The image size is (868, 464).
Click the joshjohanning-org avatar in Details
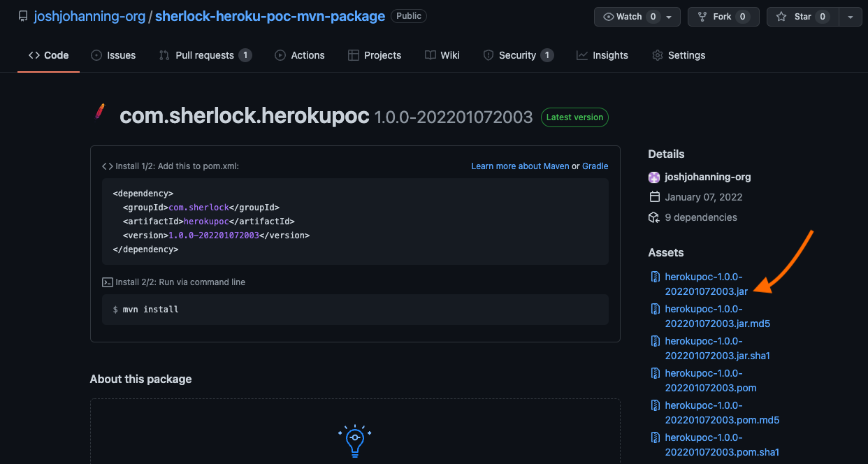click(654, 177)
